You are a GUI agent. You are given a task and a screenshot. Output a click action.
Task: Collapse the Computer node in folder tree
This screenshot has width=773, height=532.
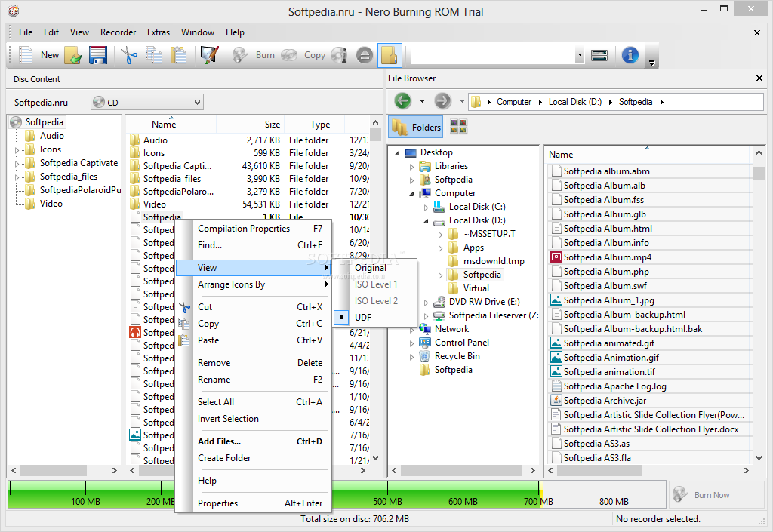(x=411, y=194)
